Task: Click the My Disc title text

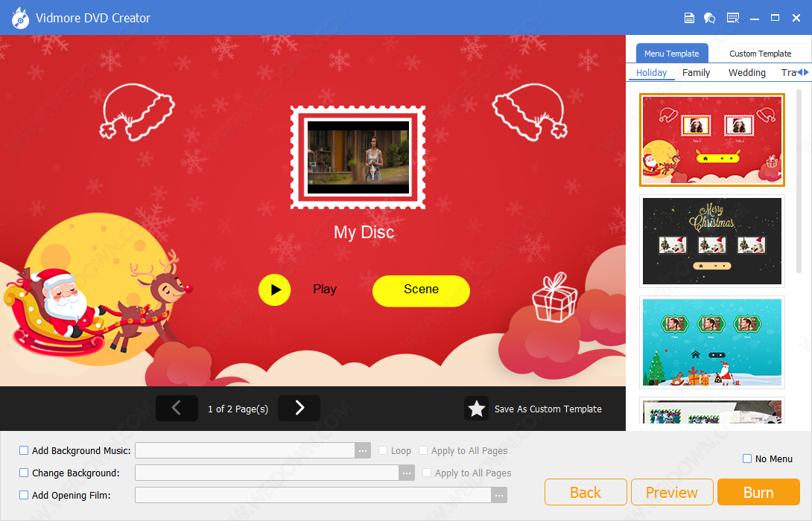Action: tap(364, 232)
